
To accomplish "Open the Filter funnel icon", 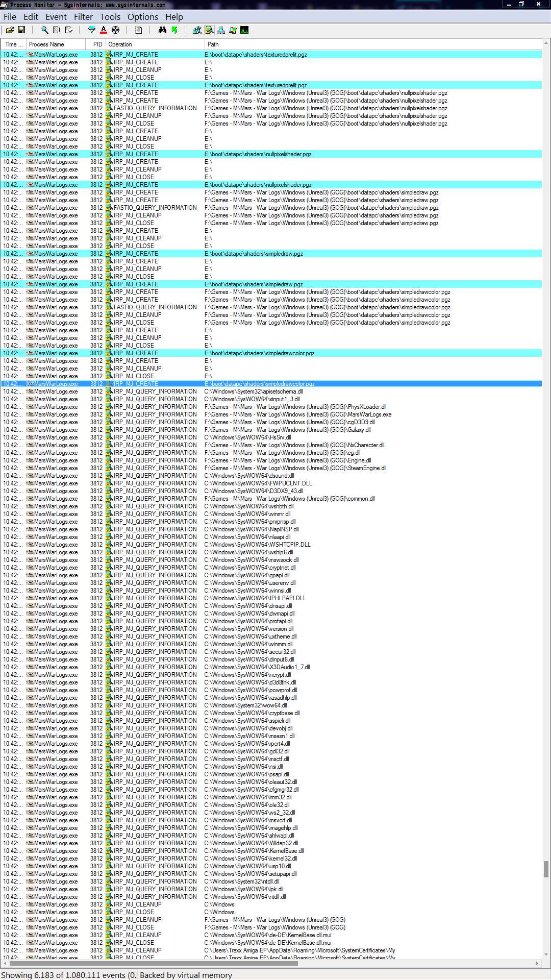I will click(x=92, y=30).
